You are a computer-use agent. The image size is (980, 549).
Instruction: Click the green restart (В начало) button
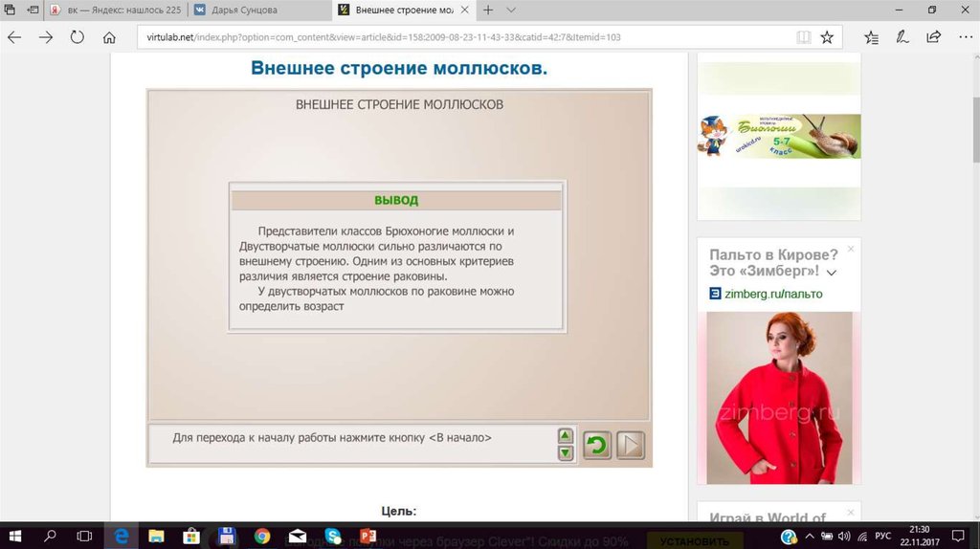(x=597, y=446)
